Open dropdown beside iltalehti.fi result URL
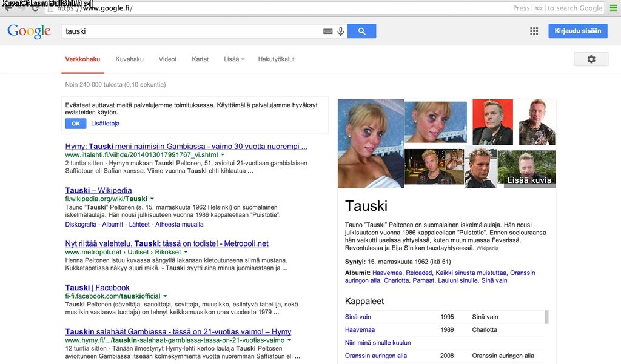The image size is (621, 364). pyautogui.click(x=223, y=155)
